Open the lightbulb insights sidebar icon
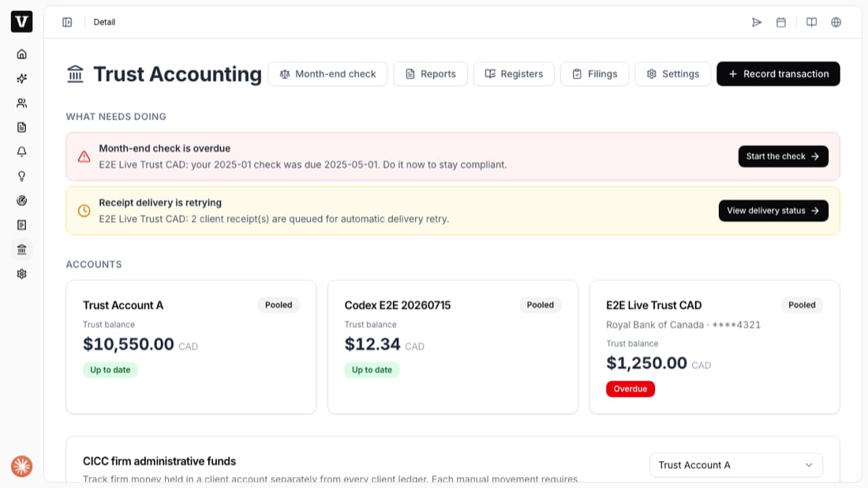The image size is (868, 488). [x=21, y=175]
